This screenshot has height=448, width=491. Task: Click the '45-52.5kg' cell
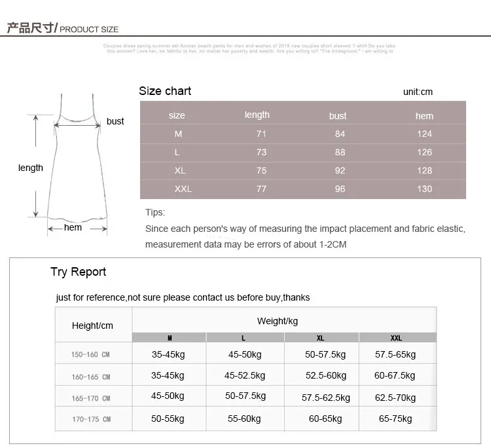[245, 375]
